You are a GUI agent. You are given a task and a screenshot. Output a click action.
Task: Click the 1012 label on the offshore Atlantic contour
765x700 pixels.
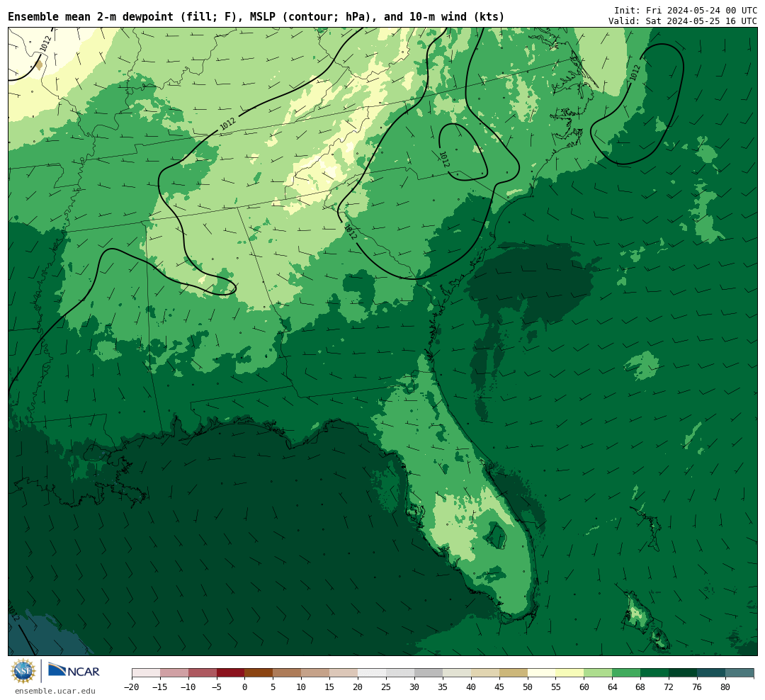(635, 73)
